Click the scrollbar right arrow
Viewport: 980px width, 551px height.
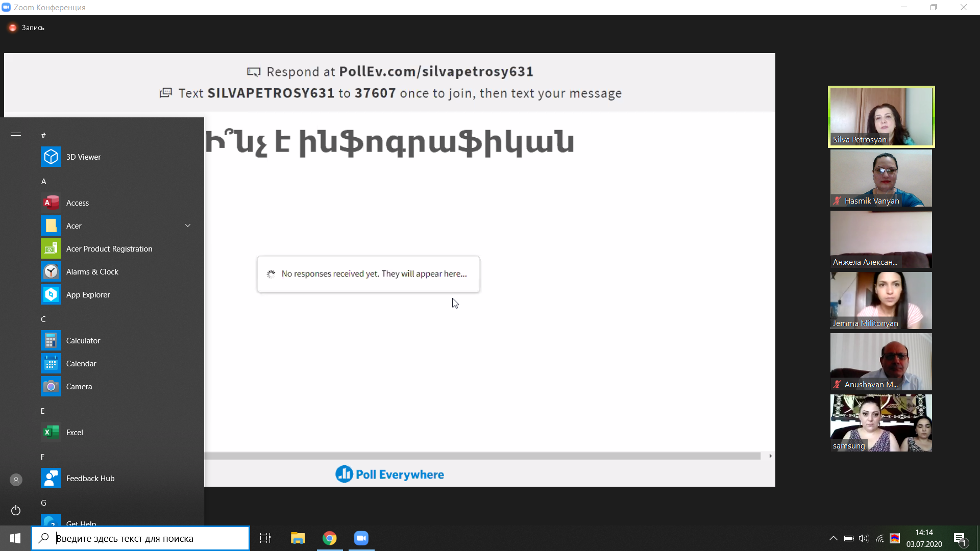tap(770, 456)
